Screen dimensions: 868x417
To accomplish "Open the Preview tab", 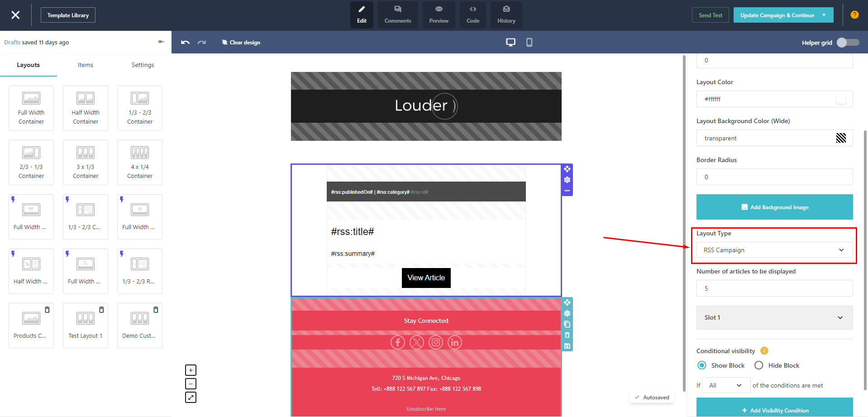I will click(439, 15).
